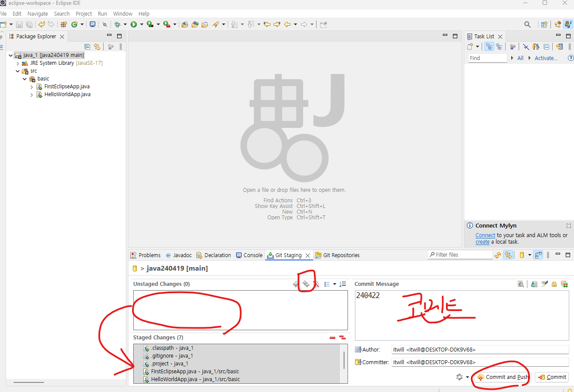Open the global search magnifier icon
574x392 pixels.
pos(527,24)
